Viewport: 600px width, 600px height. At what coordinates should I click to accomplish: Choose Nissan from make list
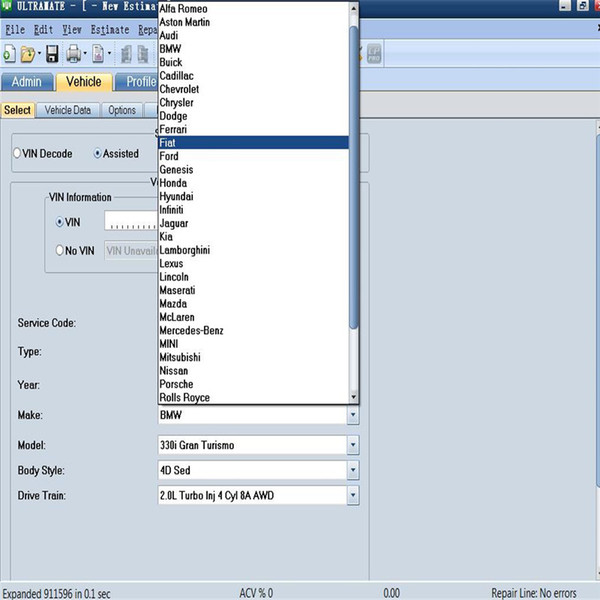(x=253, y=370)
